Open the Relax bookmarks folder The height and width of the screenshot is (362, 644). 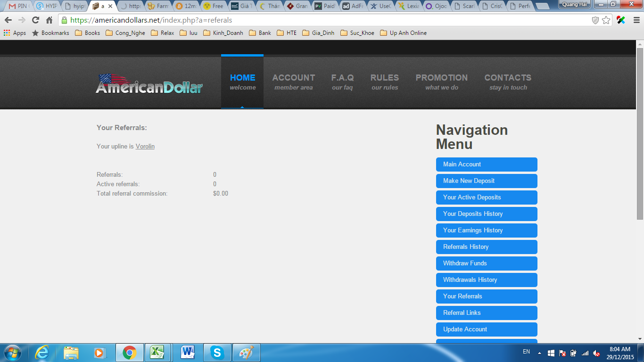tap(163, 33)
